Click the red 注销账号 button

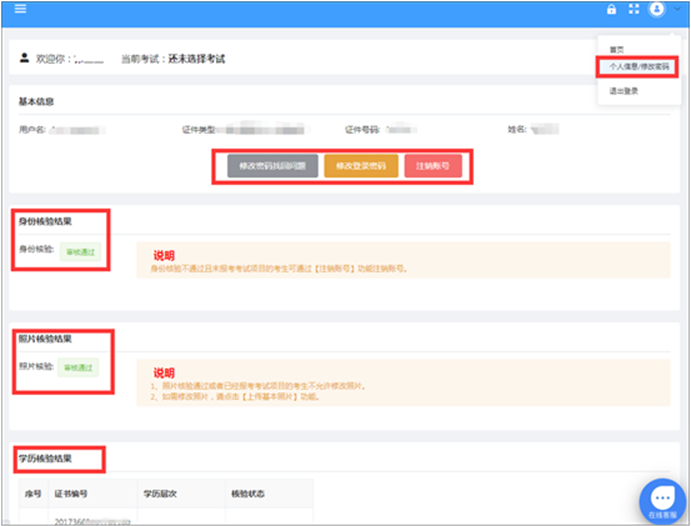[x=433, y=166]
